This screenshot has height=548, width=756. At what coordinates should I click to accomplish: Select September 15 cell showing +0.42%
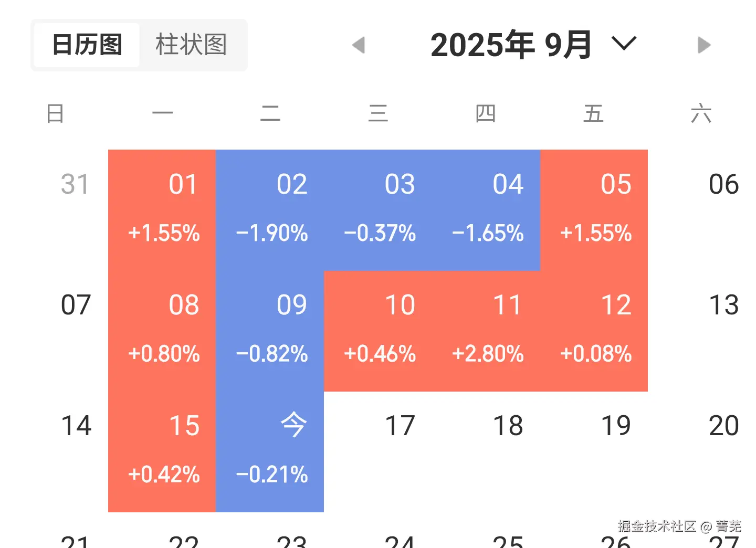click(162, 451)
